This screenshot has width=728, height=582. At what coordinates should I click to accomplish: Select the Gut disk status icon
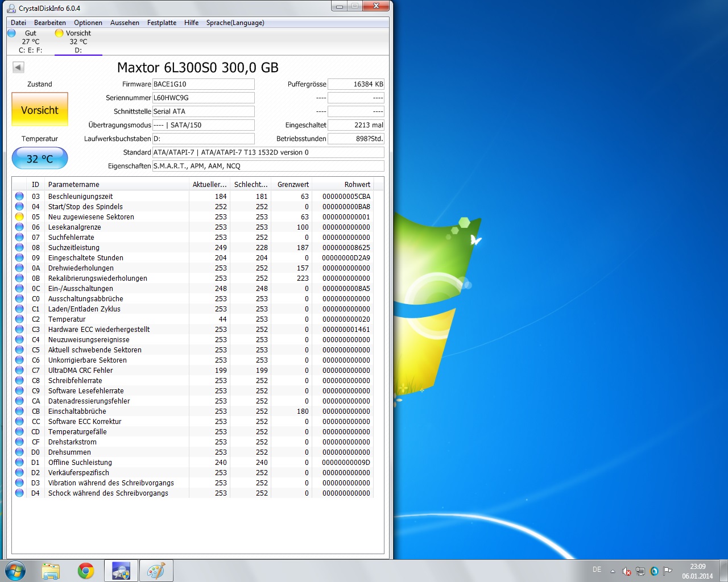pyautogui.click(x=11, y=34)
